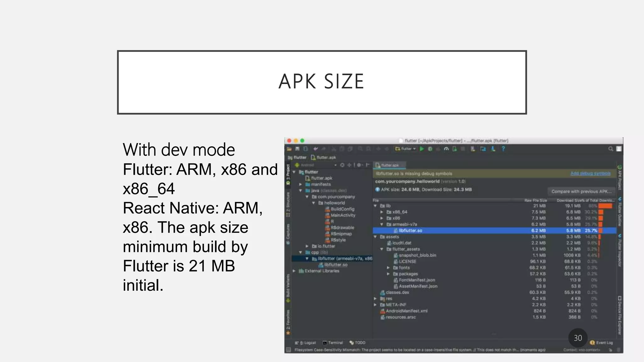This screenshot has height=362, width=644.
Task: Open the Profiler gauge icon
Action: coord(446,149)
